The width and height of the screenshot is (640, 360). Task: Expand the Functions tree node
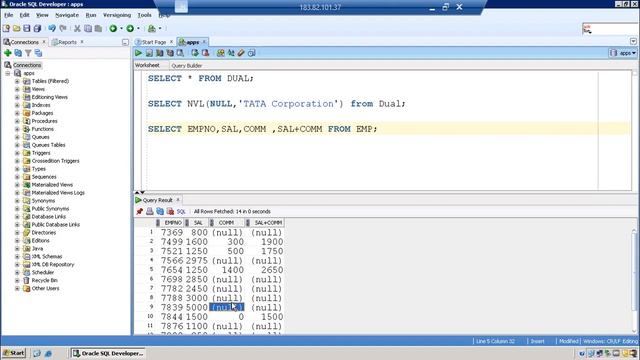17,129
